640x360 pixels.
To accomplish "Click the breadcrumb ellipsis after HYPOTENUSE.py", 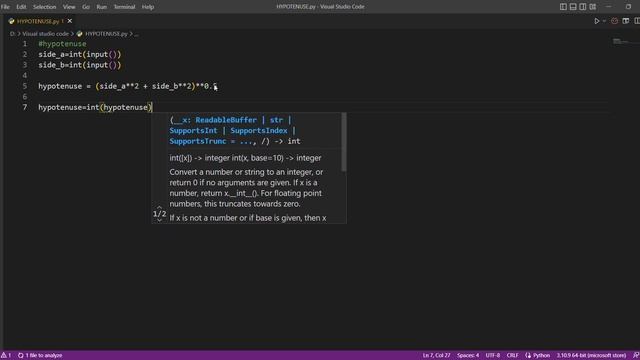I will click(x=136, y=34).
